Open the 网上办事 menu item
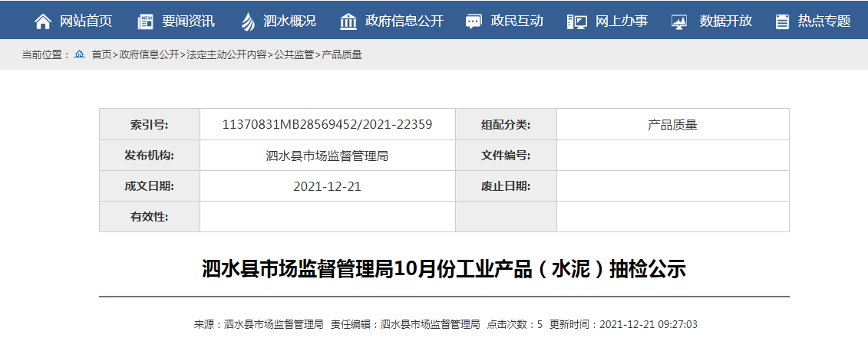Screen dimensions: 868x338 point(622,21)
